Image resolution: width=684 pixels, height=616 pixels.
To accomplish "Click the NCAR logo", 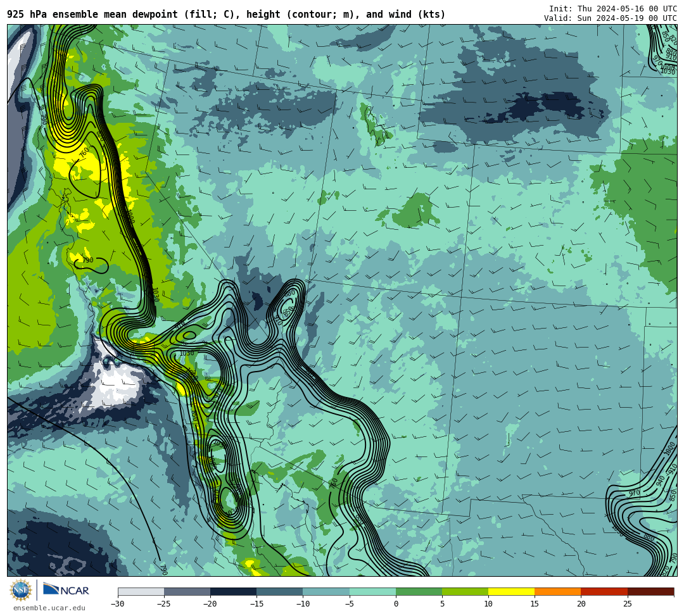I will pos(66,590).
